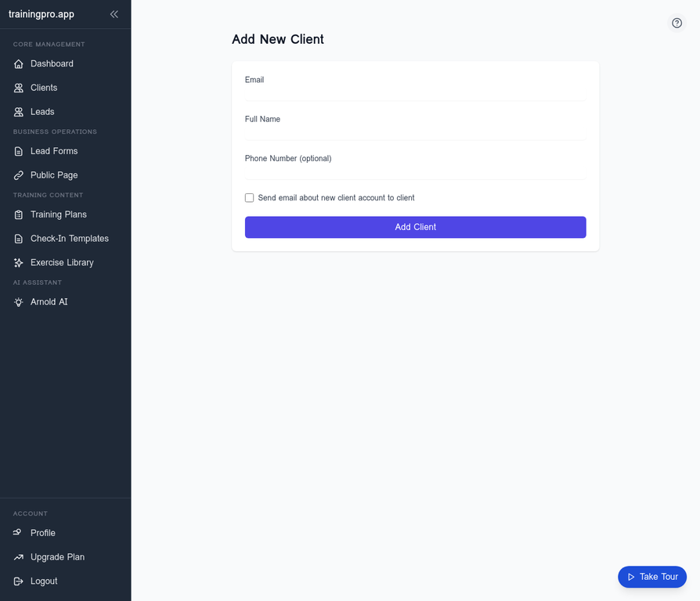Open the Leads menu item
Viewport: 700px width, 601px height.
[42, 112]
